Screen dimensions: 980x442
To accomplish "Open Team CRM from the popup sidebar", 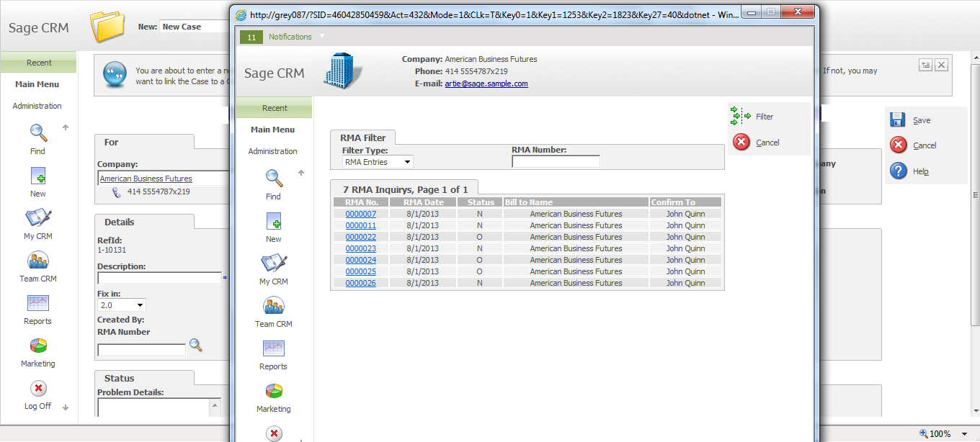I will coord(274,305).
